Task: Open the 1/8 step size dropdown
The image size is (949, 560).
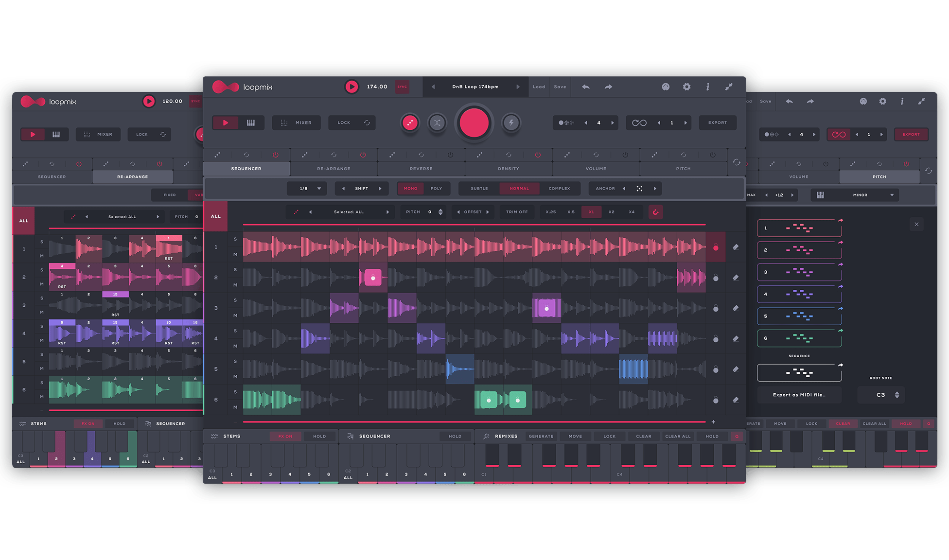Action: pyautogui.click(x=307, y=188)
